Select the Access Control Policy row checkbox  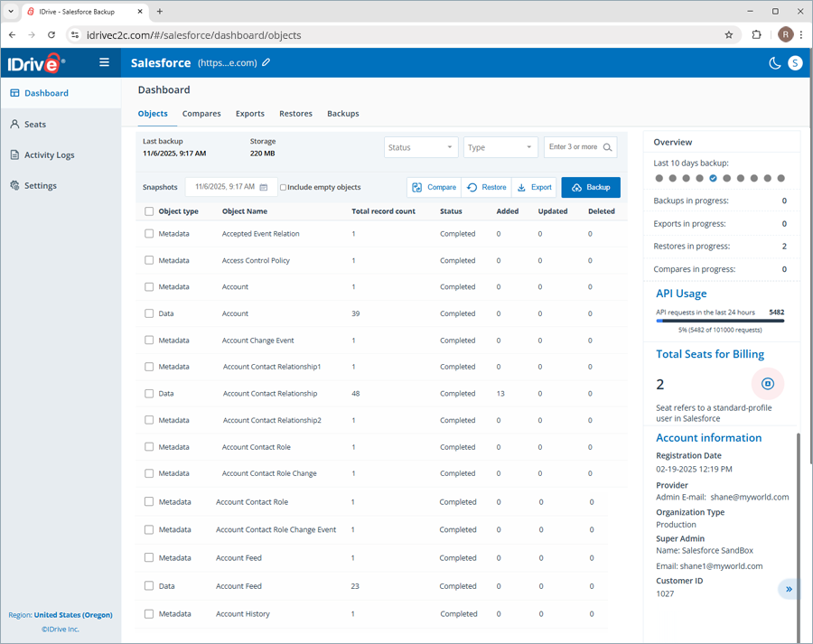pyautogui.click(x=149, y=260)
